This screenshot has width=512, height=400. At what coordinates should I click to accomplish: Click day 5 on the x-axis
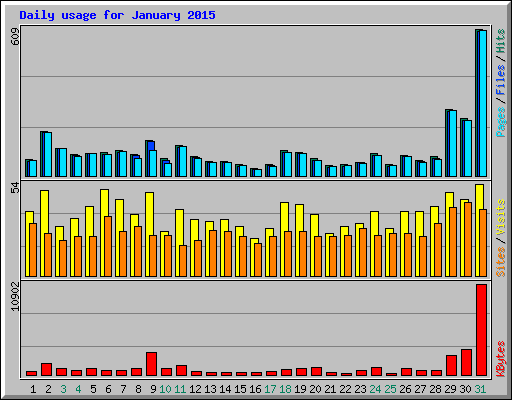point(93,389)
